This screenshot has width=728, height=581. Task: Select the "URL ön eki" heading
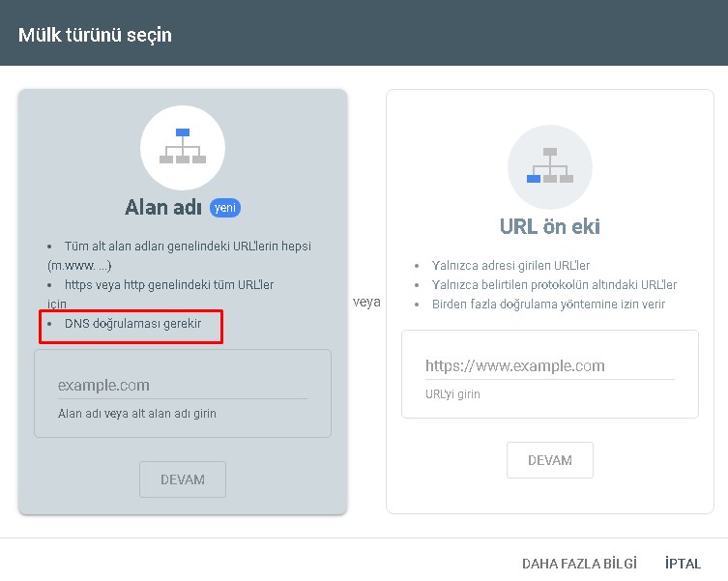[549, 227]
